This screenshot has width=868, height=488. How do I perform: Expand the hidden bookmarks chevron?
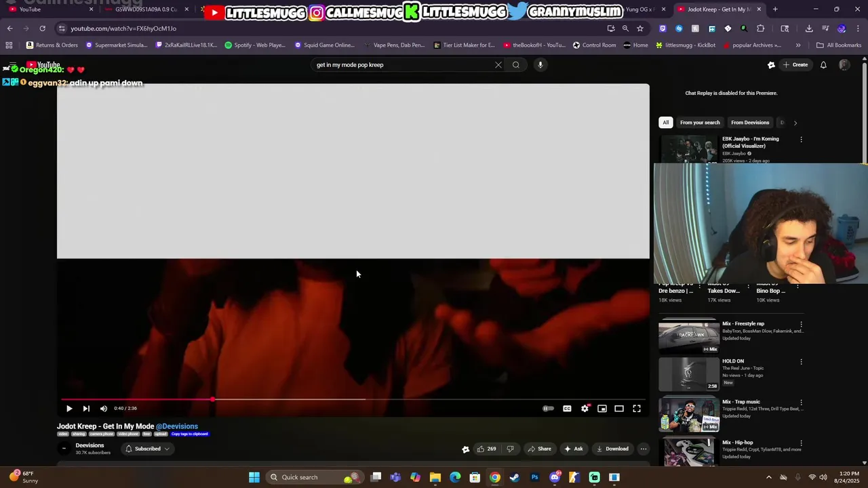coord(798,45)
